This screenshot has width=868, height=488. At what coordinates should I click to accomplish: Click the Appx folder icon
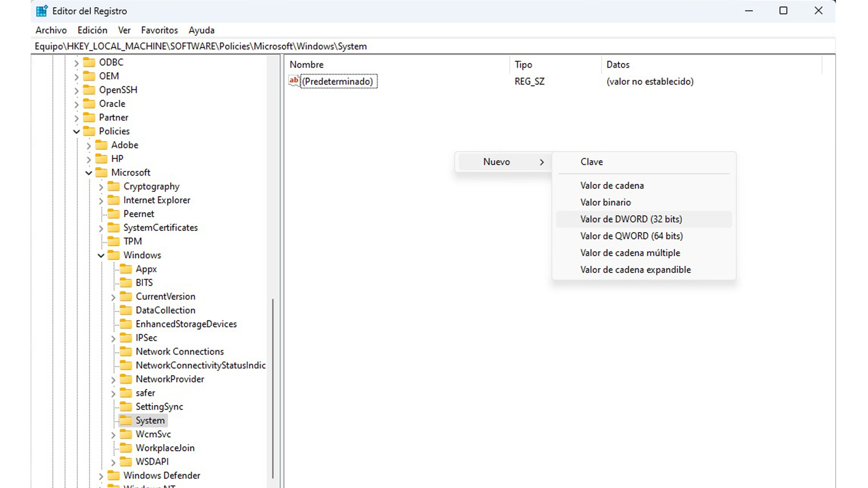126,269
